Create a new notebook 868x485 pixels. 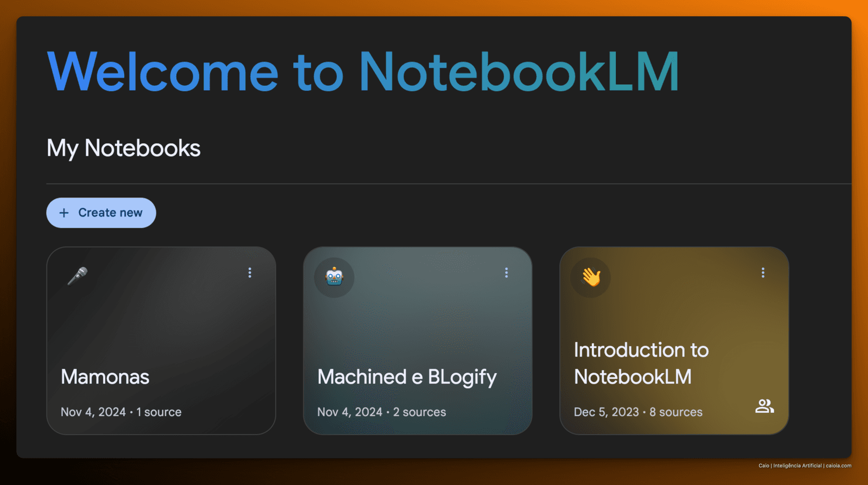tap(101, 213)
